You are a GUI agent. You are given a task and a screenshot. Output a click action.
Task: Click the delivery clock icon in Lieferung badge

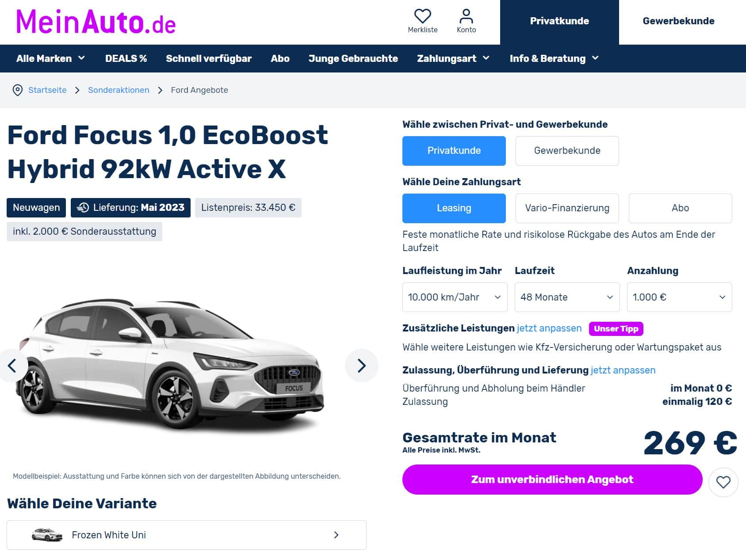[x=83, y=207]
